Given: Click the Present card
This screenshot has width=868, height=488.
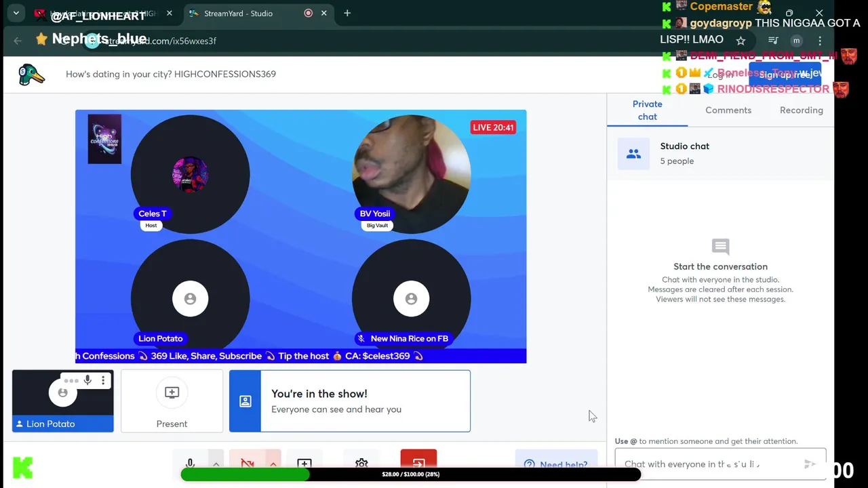Looking at the screenshot, I should pos(172,401).
